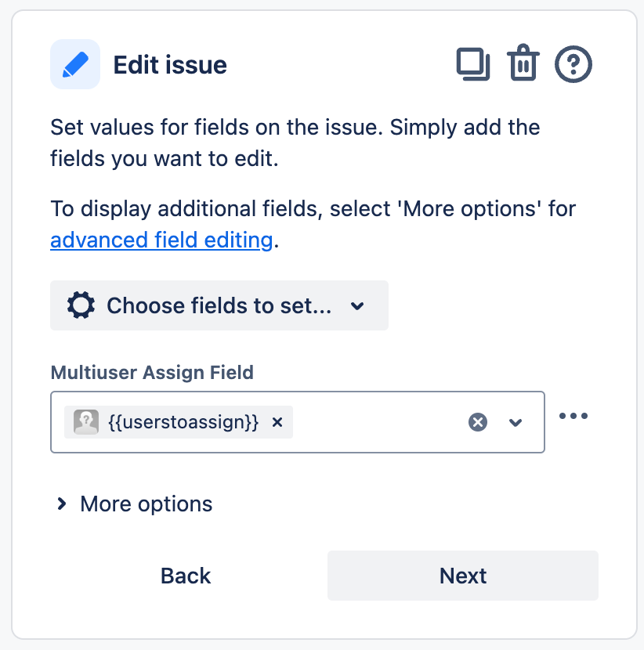Click the user avatar in the userstoassign chip
The image size is (644, 650).
coord(85,422)
